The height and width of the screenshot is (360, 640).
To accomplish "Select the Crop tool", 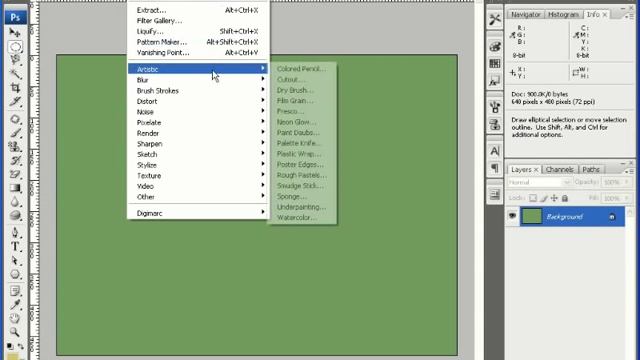I will pyautogui.click(x=15, y=88).
